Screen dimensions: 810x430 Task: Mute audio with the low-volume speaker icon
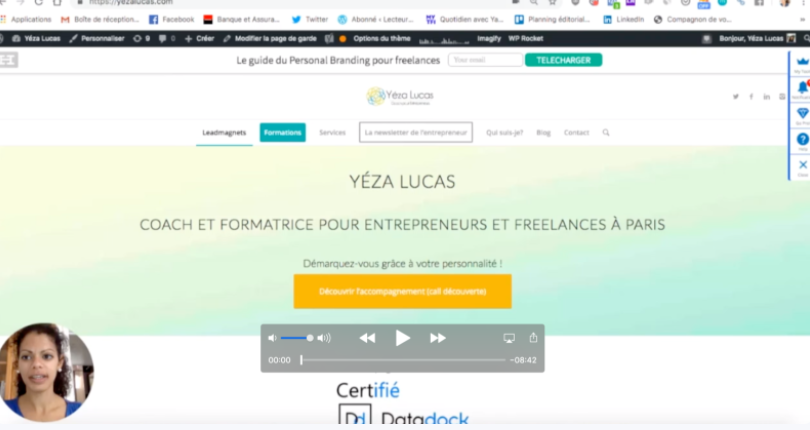pyautogui.click(x=272, y=338)
